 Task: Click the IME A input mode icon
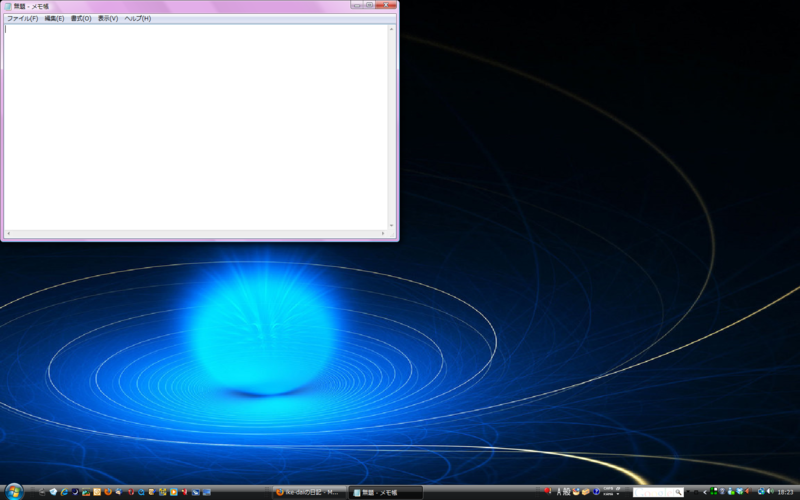(559, 492)
